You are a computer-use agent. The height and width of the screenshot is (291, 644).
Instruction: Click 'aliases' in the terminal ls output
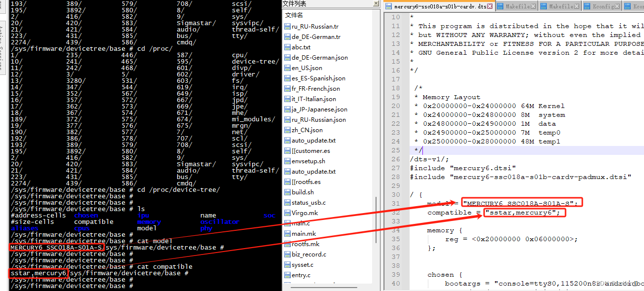[x=24, y=228]
